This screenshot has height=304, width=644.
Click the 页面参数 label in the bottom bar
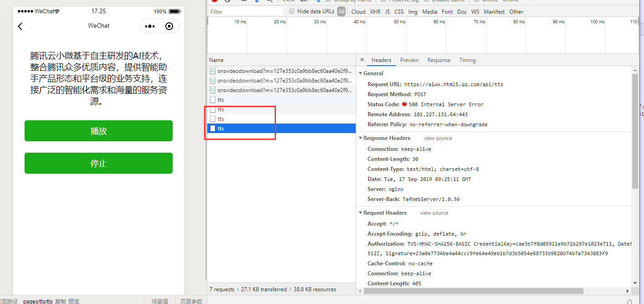click(191, 301)
